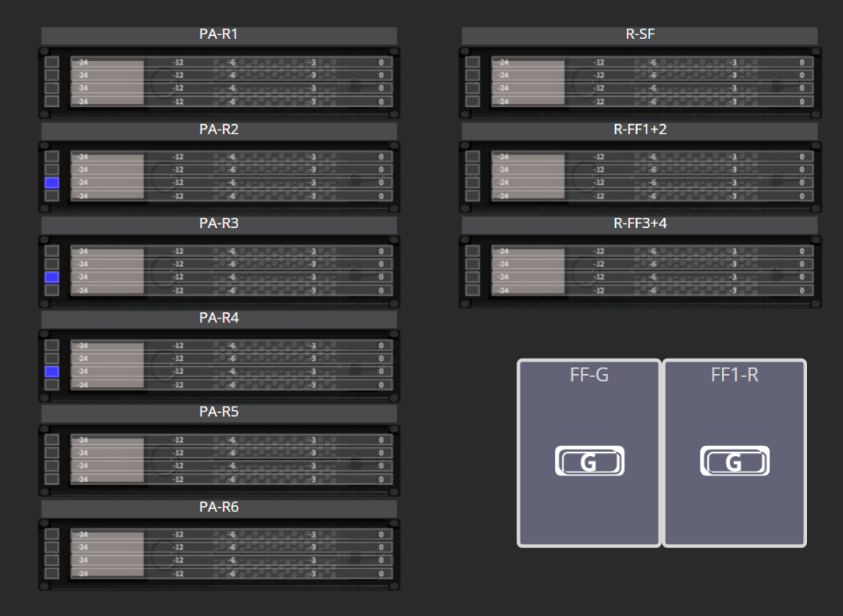Click the channel 1 level meter of PA-R5
Screen dimensions: 843x616
click(231, 440)
